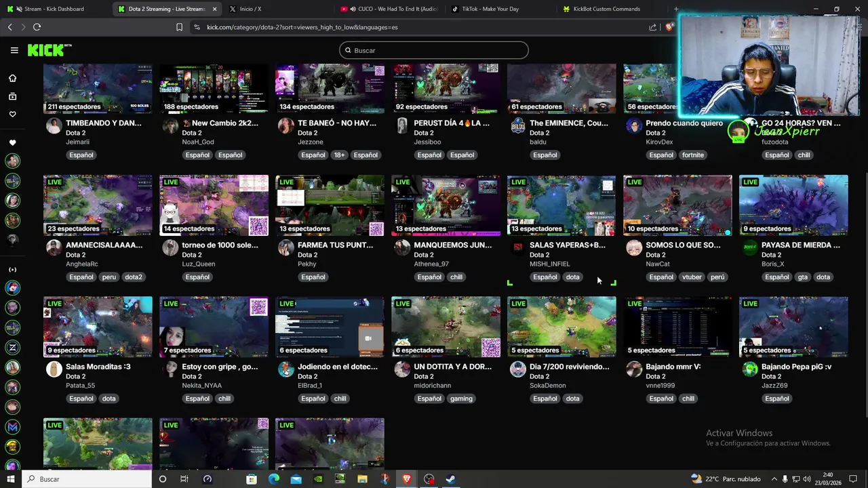Click Windows taskbar Buscar search box
Image resolution: width=868 pixels, height=488 pixels.
tap(86, 479)
